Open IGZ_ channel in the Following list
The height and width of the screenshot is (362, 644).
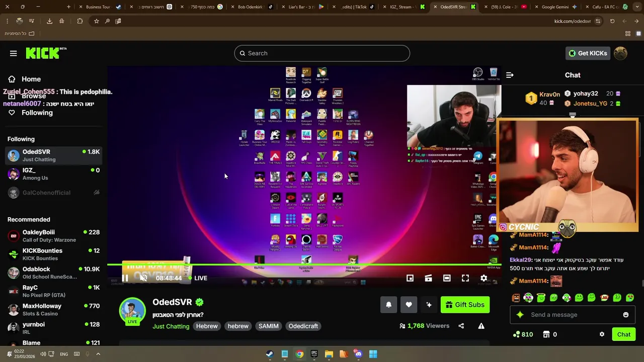(x=54, y=174)
